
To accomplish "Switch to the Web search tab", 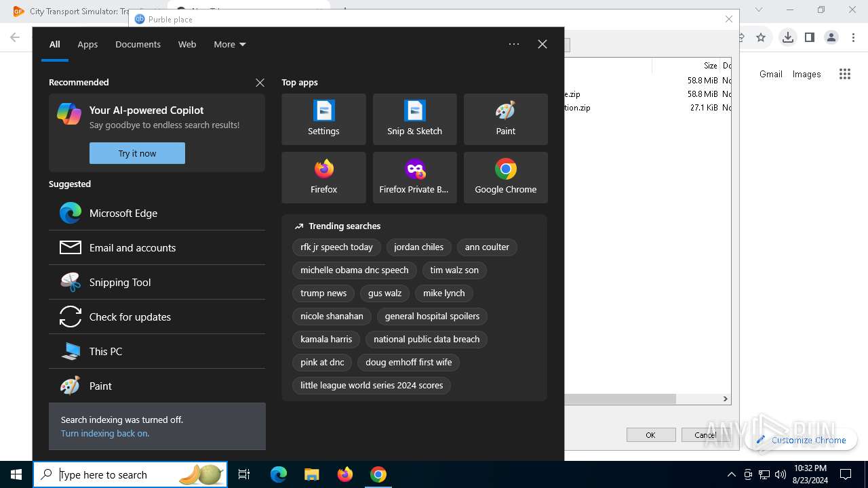I will point(187,44).
